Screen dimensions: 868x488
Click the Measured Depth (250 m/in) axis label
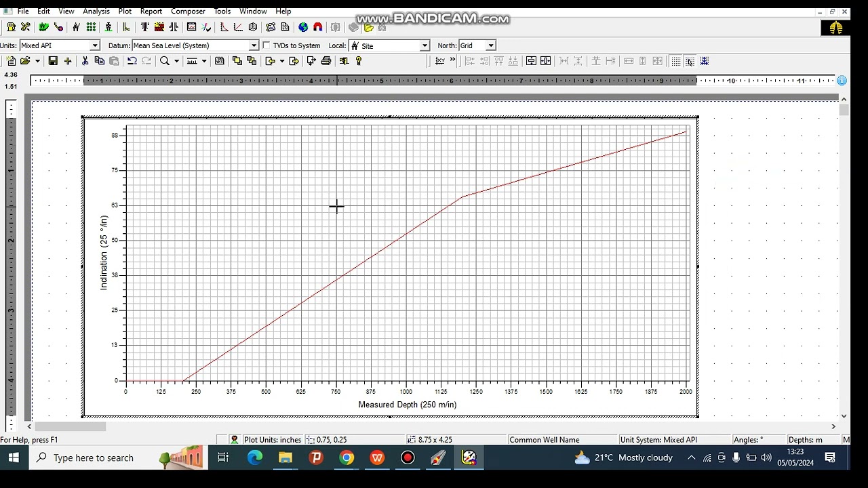[408, 405]
